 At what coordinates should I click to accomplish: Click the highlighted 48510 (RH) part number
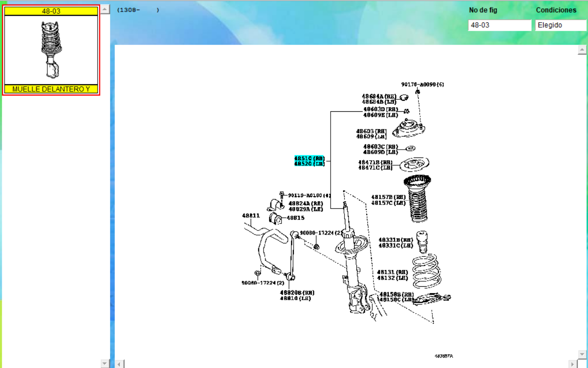pyautogui.click(x=309, y=158)
